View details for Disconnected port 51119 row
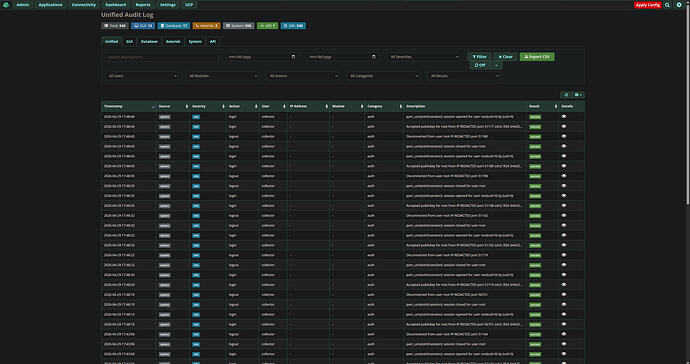This screenshot has height=364, width=690. point(564,255)
